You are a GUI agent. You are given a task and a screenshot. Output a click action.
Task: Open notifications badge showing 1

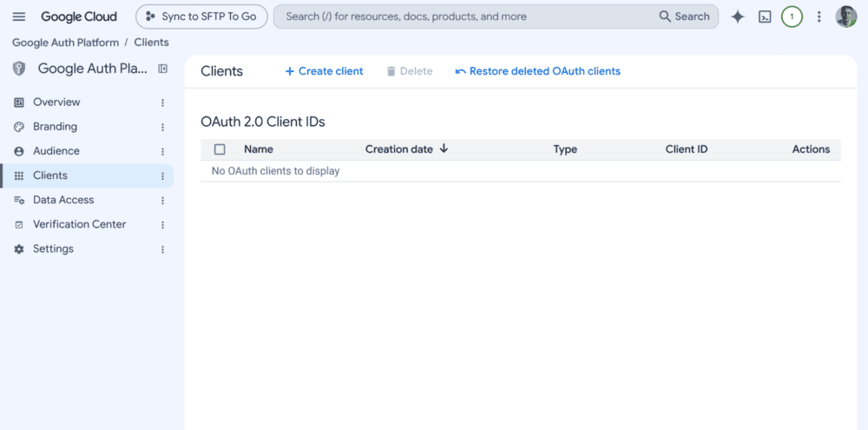pyautogui.click(x=792, y=17)
